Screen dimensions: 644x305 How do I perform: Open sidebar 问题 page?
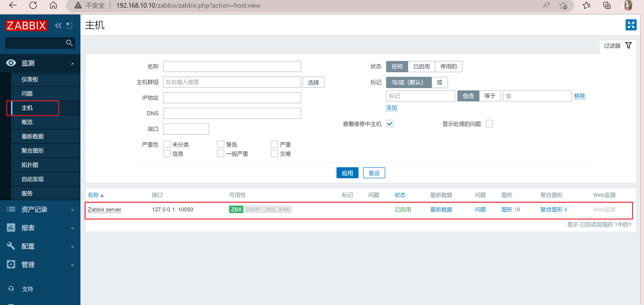coord(27,94)
